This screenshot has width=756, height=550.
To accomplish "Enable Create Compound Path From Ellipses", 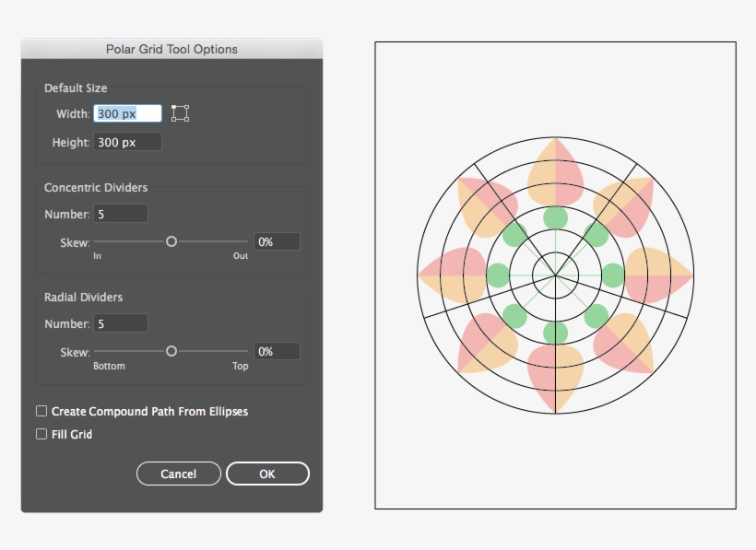I will coord(41,411).
